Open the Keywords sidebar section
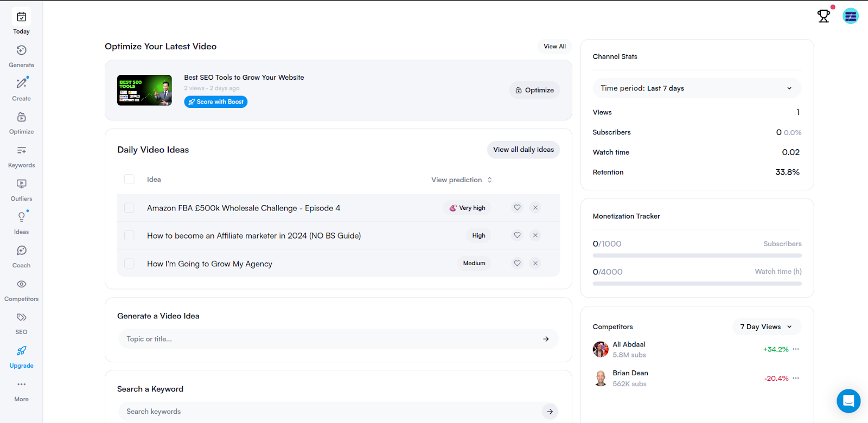The height and width of the screenshot is (423, 868). [21, 157]
